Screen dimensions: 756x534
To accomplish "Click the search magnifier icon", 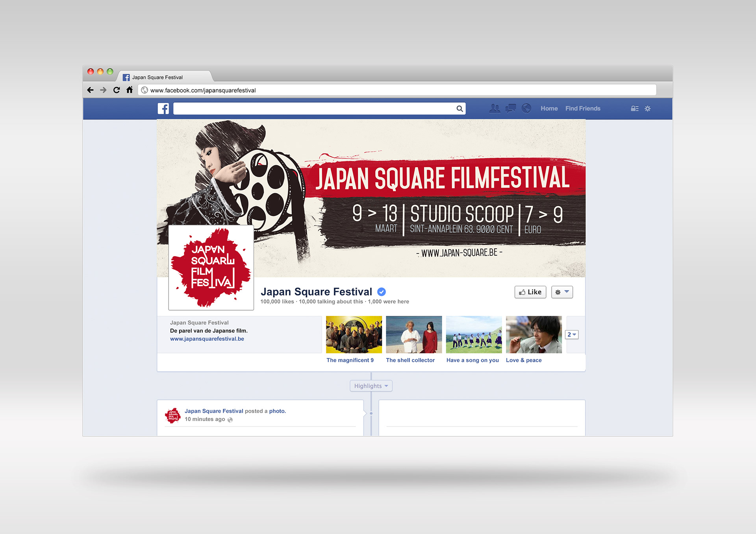I will pos(460,109).
